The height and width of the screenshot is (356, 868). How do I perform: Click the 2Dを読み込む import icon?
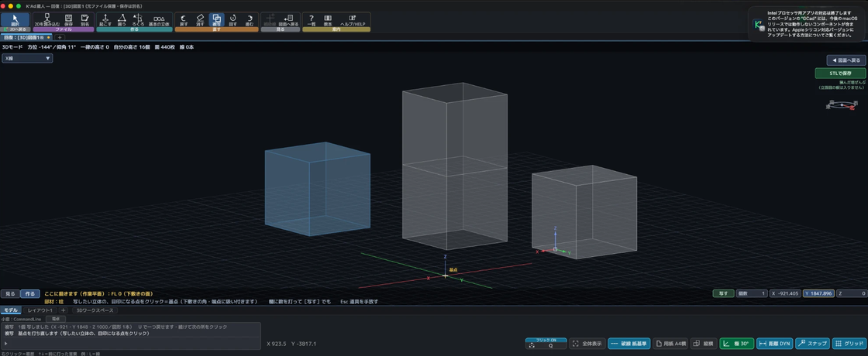coord(46,20)
